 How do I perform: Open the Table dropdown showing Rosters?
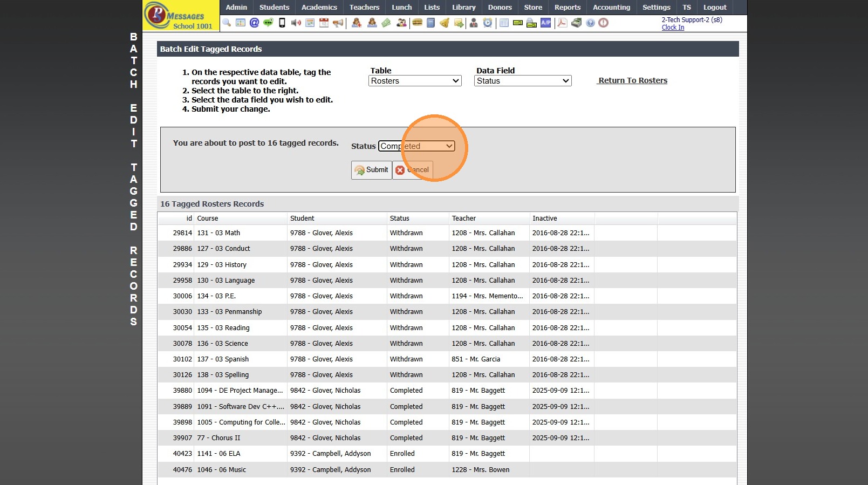click(415, 81)
